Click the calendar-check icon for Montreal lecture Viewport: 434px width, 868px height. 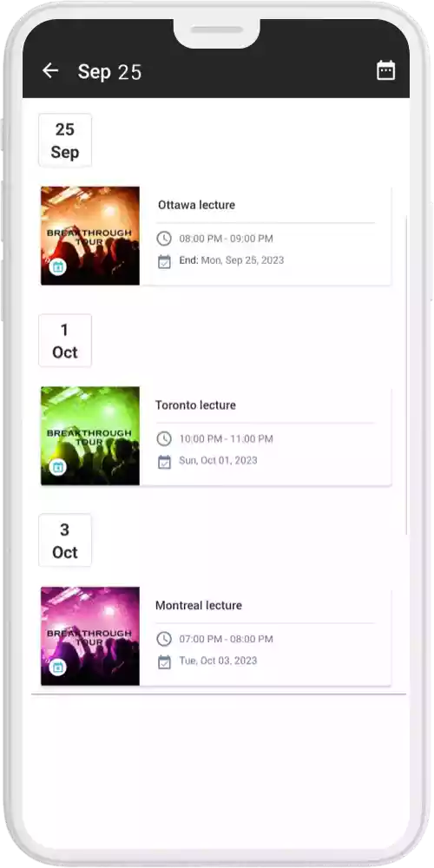164,661
